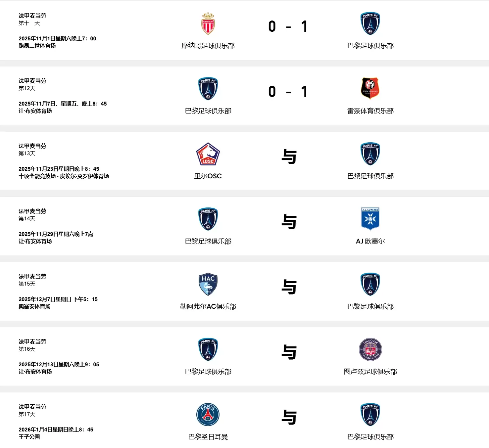Open the 雷恩体育俱乐部 team link
The height and width of the screenshot is (448, 489).
pyautogui.click(x=370, y=111)
